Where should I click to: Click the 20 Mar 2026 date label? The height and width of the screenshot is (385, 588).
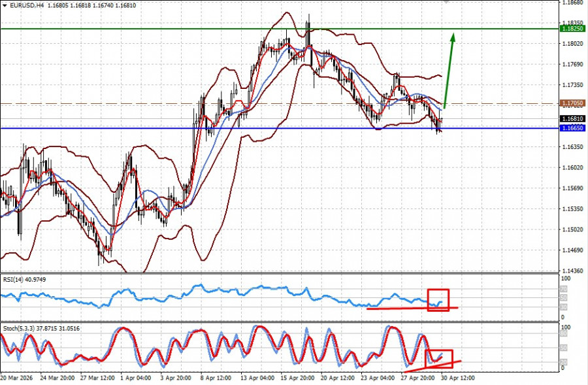16,378
